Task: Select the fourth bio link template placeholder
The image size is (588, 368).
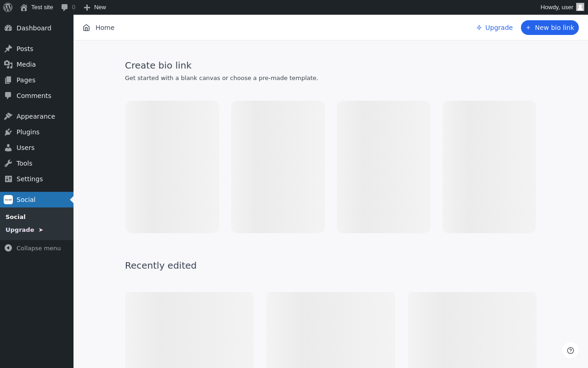Action: click(x=489, y=167)
